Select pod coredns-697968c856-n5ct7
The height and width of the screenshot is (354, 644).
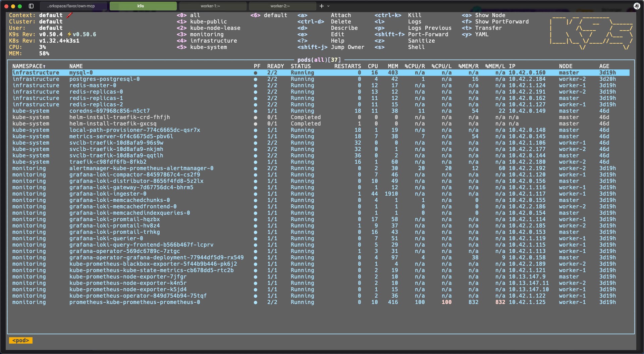(x=321, y=111)
